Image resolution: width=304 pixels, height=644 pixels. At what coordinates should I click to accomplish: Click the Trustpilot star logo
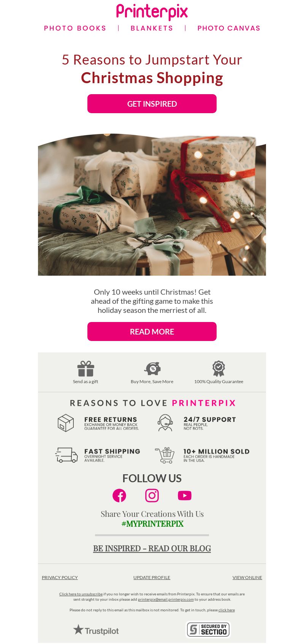point(96,630)
